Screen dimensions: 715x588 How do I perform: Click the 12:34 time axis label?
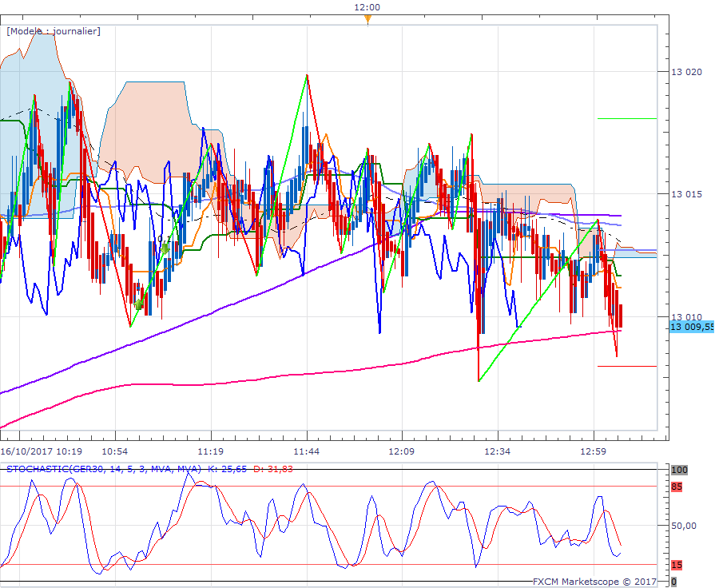(x=498, y=451)
